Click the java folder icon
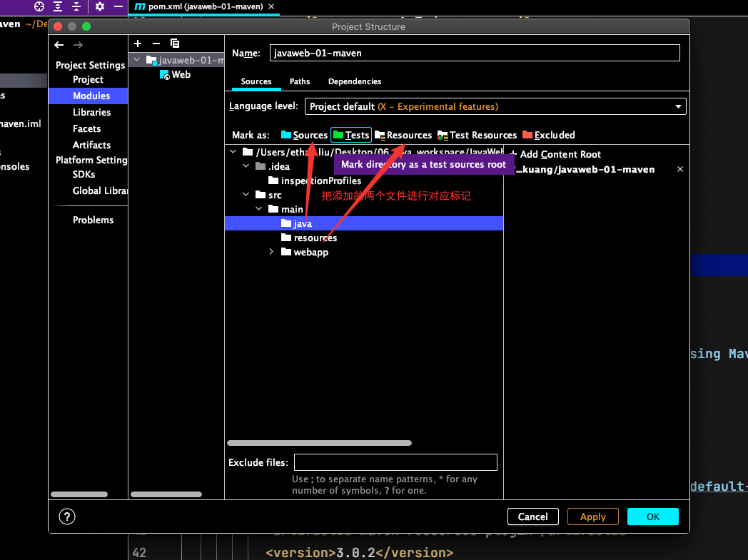Viewport: 748px width, 560px height. coord(286,223)
